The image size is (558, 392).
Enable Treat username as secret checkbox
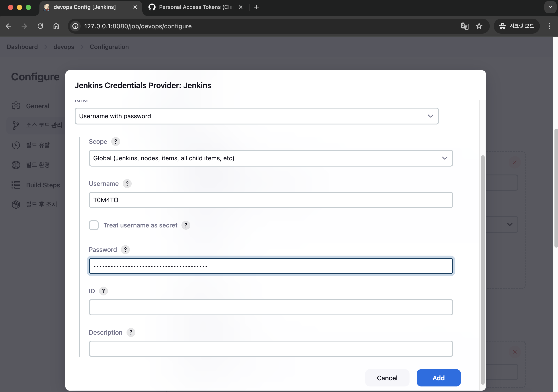point(94,225)
